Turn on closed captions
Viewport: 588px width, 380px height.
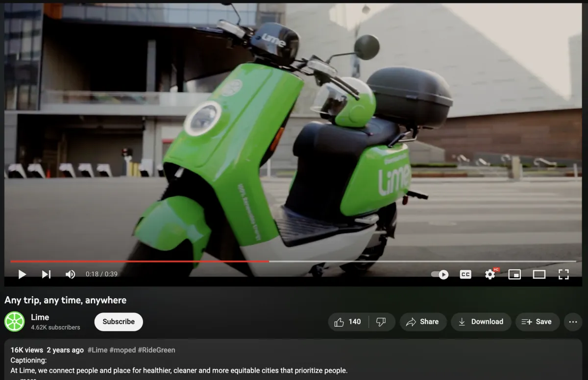pos(465,275)
